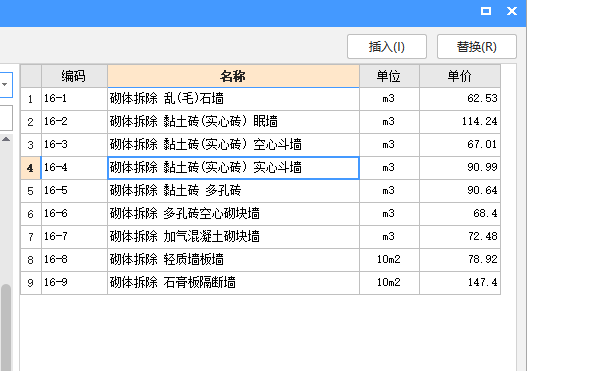Click price cell 78.92

460,260
